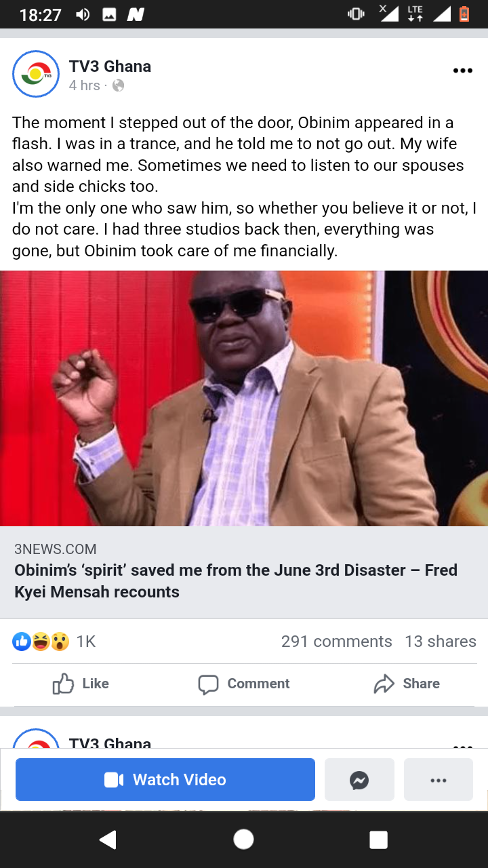View the 1K post reactions
Screen dimensions: 488x868
coord(54,642)
